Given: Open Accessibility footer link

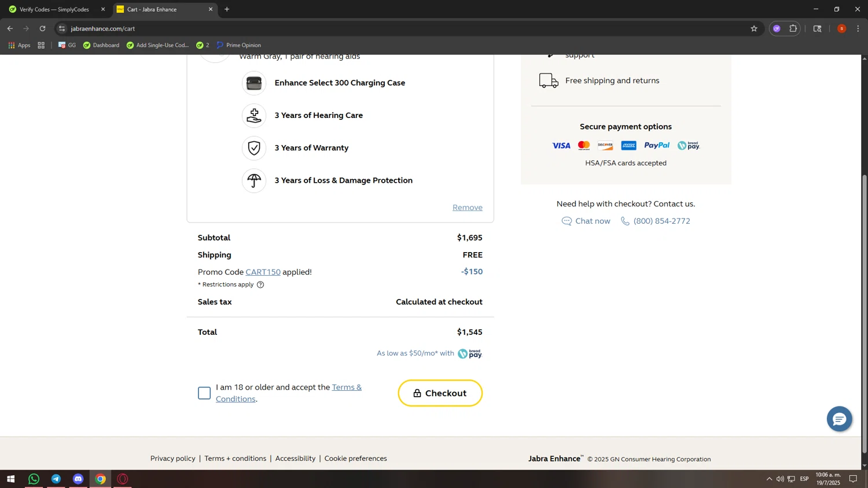Looking at the screenshot, I should click(295, 459).
